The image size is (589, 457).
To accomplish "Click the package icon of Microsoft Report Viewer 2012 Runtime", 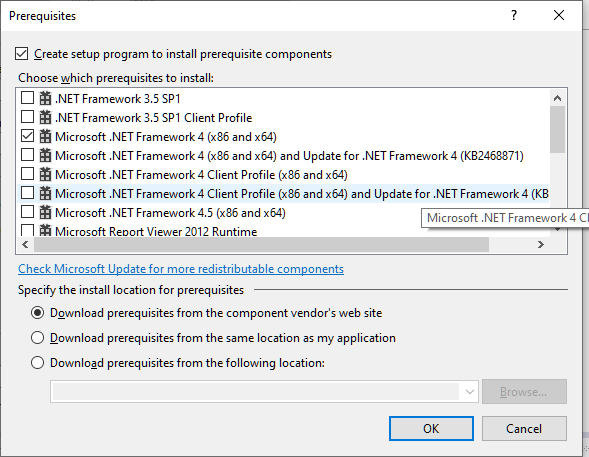I will [x=45, y=230].
